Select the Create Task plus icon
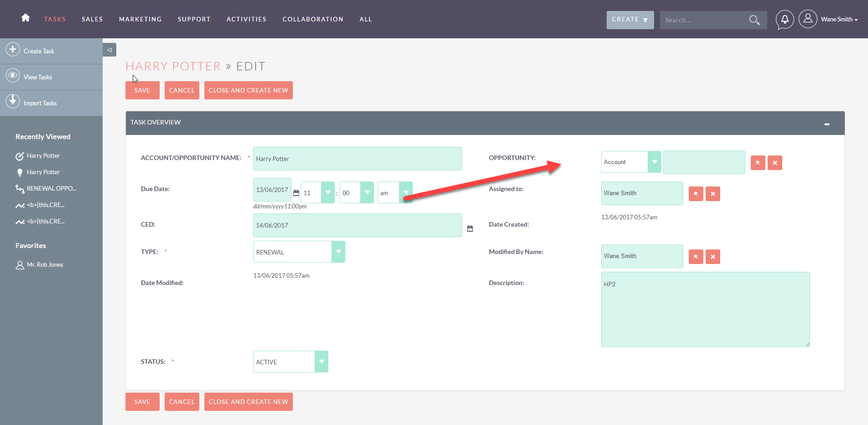Viewport: 868px width, 425px height. 13,49
